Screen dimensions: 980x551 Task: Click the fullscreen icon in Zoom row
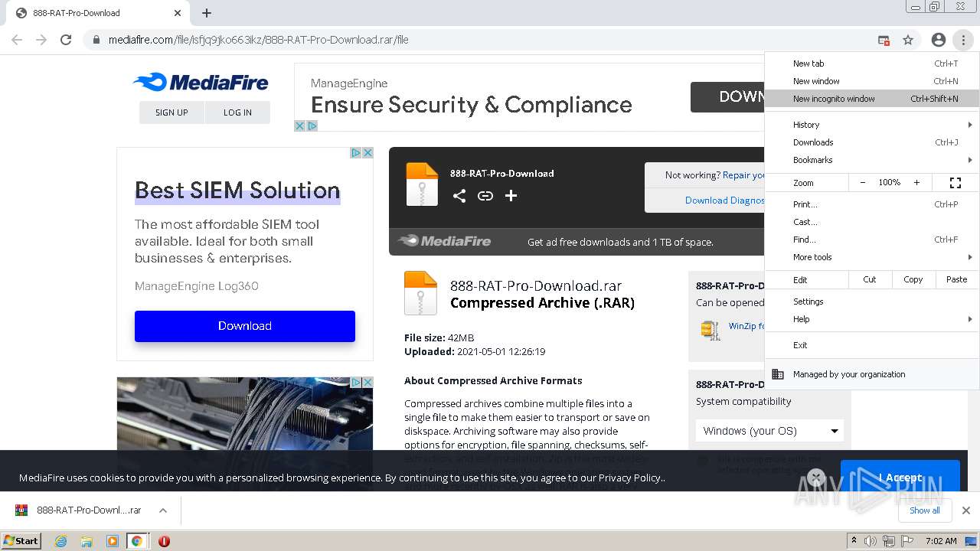point(955,183)
